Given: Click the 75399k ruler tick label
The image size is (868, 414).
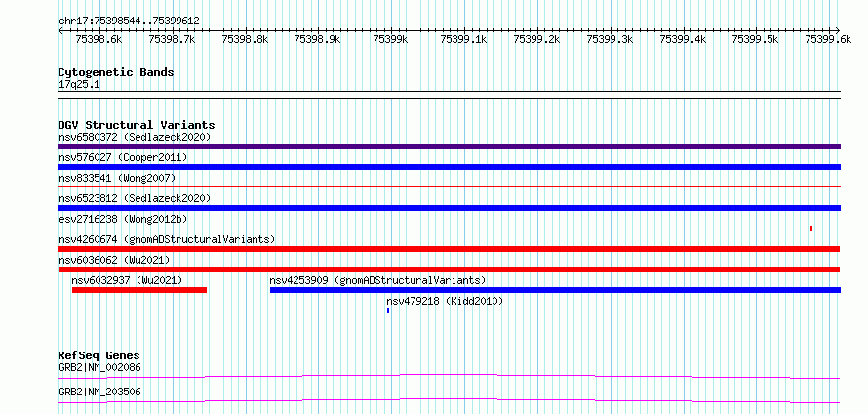Looking at the screenshot, I should pyautogui.click(x=390, y=39).
